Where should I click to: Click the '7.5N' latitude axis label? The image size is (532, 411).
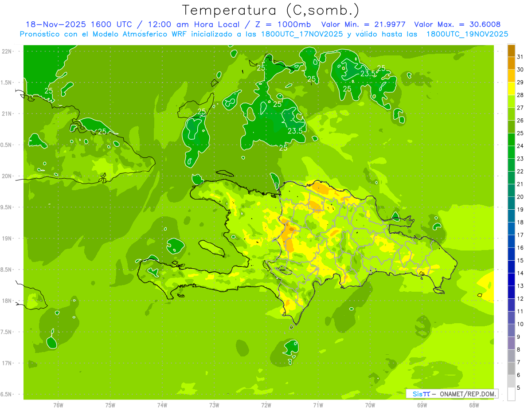(x=7, y=332)
